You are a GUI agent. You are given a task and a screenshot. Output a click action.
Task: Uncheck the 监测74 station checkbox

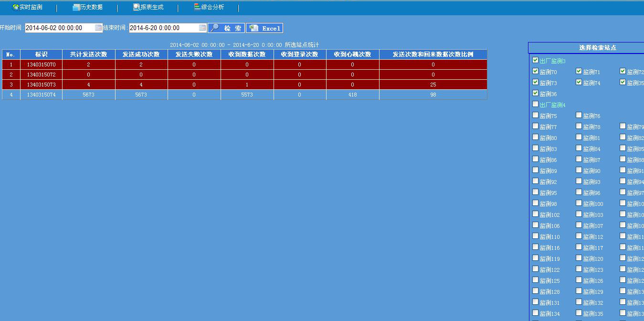pyautogui.click(x=579, y=82)
